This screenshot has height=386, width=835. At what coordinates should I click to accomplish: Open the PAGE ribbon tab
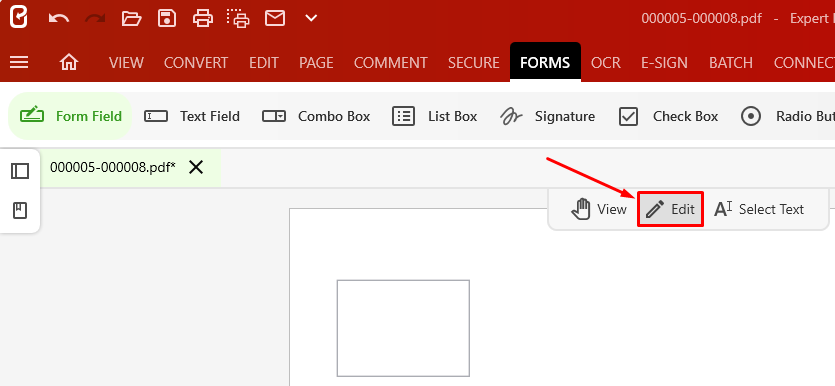(x=316, y=62)
